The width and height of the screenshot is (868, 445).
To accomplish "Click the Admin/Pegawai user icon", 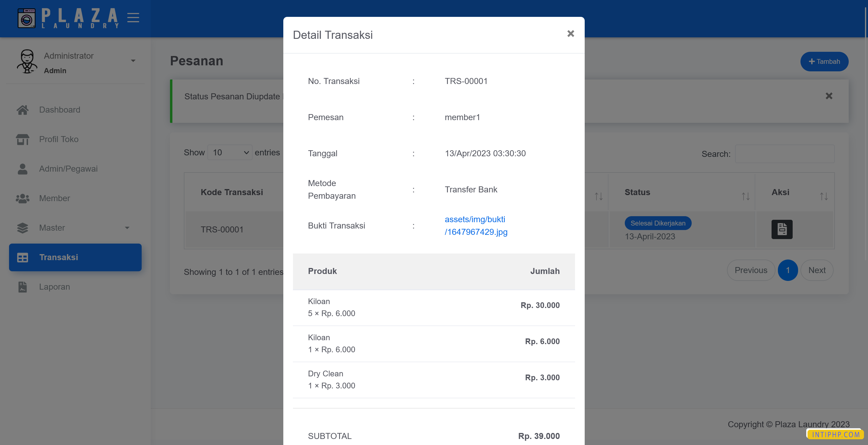I will 23,169.
